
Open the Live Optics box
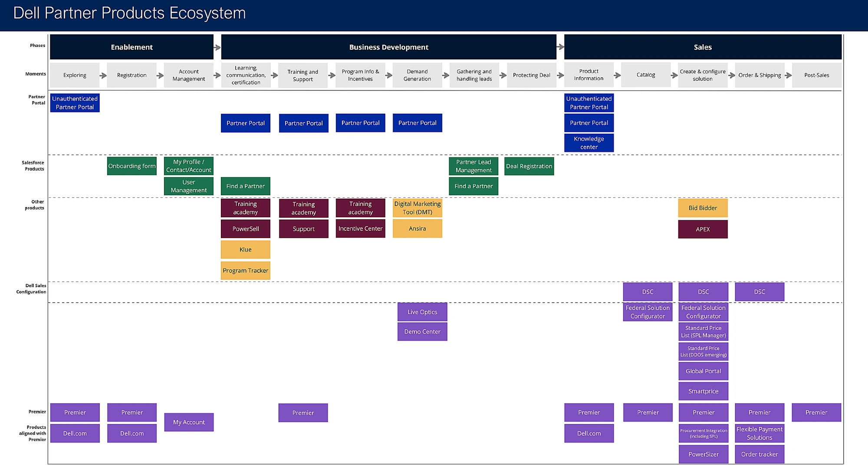pos(422,312)
